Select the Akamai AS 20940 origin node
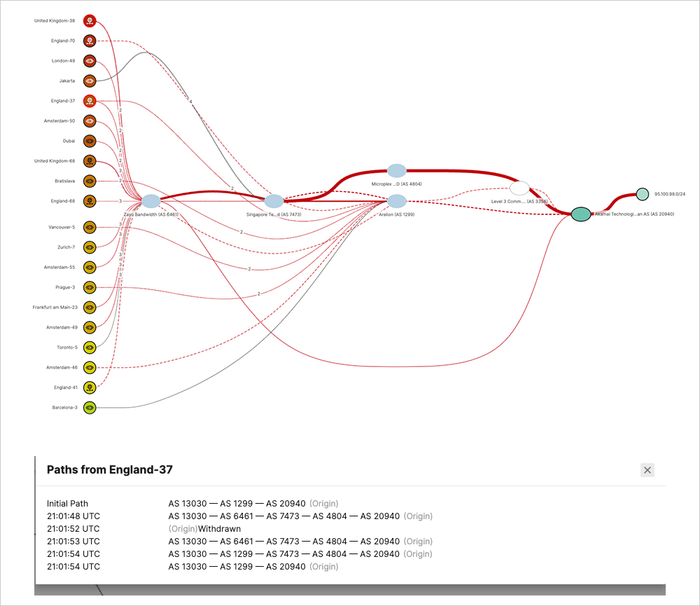The image size is (700, 606). click(x=580, y=214)
